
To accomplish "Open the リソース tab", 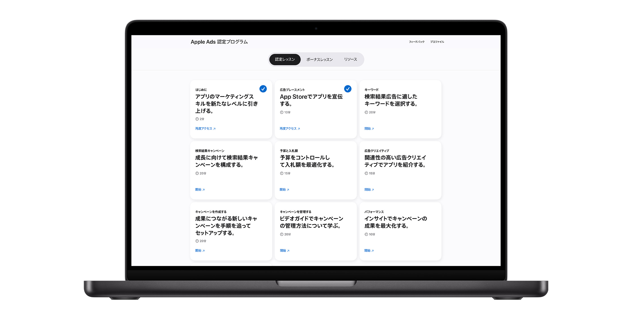I will click(350, 59).
